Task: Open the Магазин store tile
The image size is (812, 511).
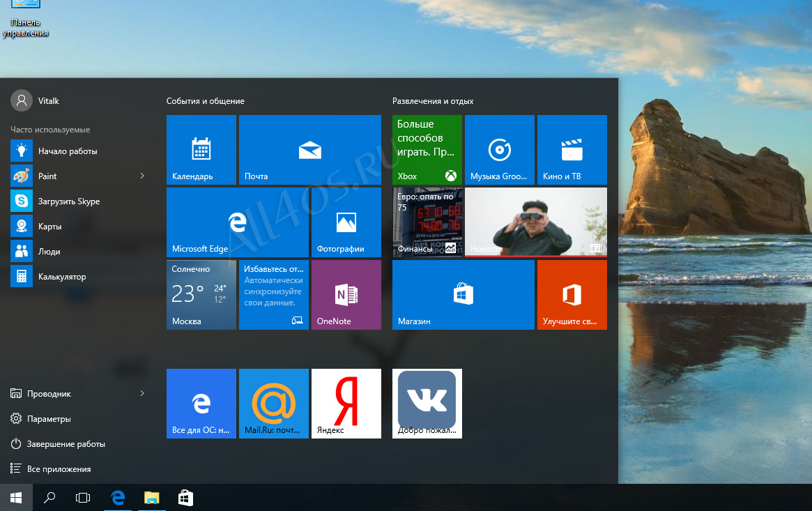Action: [463, 295]
